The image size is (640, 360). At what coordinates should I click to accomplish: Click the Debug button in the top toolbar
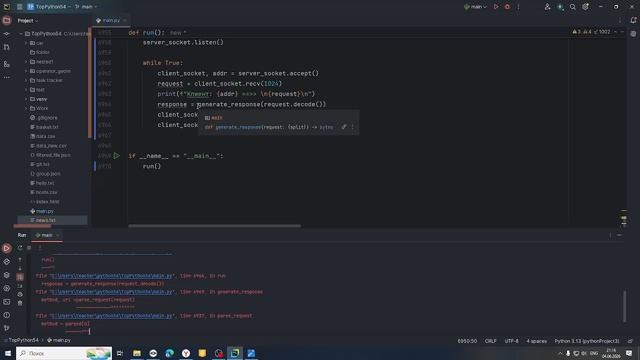coord(507,7)
